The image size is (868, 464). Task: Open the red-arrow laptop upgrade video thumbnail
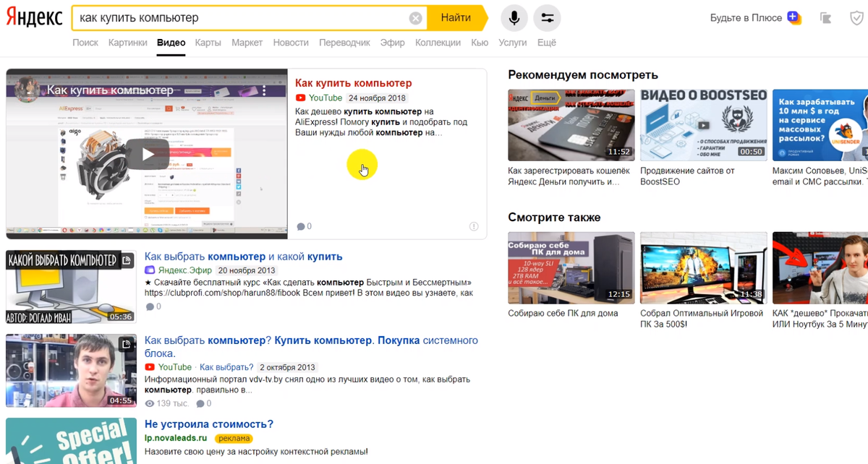pyautogui.click(x=820, y=267)
